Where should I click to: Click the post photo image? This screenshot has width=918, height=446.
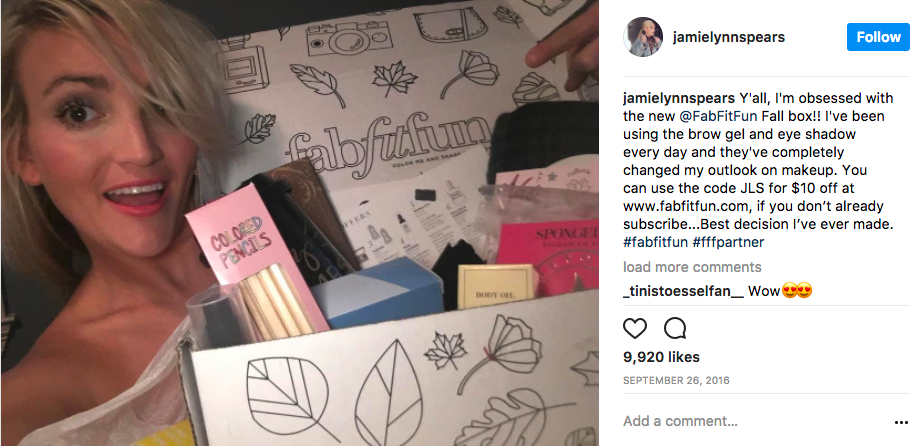(x=300, y=223)
